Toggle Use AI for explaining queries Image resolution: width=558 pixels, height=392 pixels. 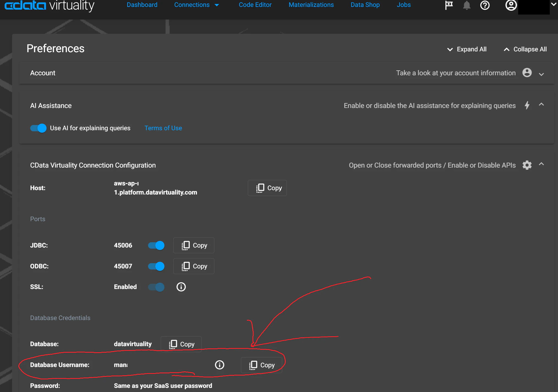(38, 128)
